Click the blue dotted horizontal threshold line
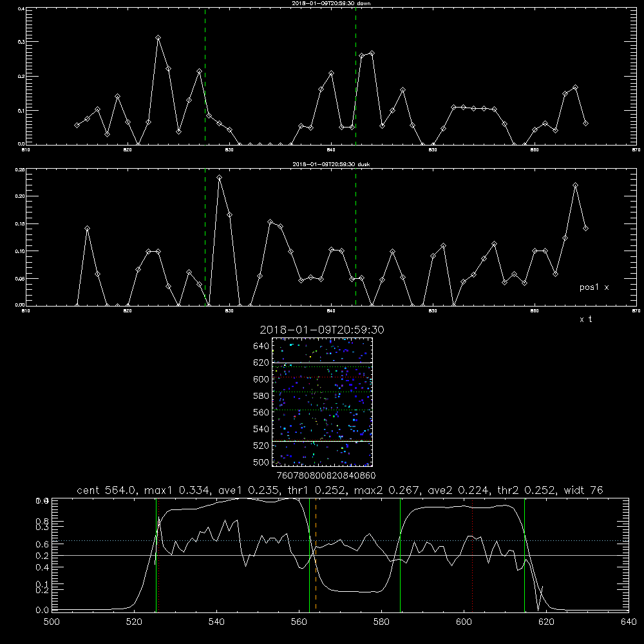 coord(340,540)
